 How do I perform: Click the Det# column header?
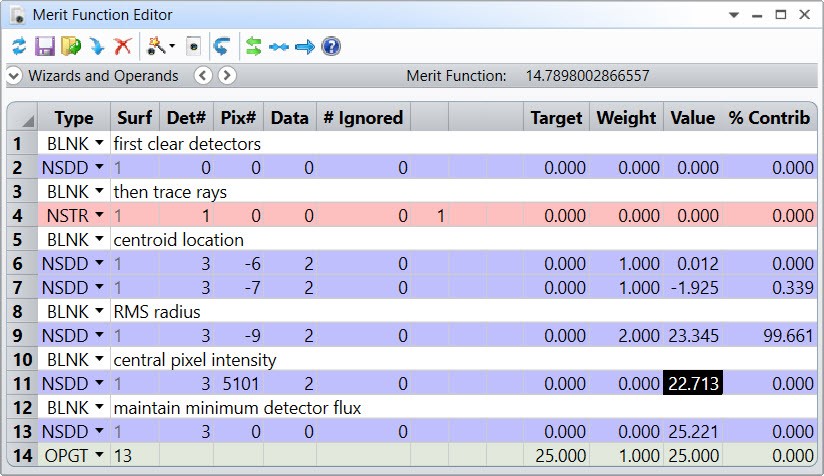[x=186, y=117]
